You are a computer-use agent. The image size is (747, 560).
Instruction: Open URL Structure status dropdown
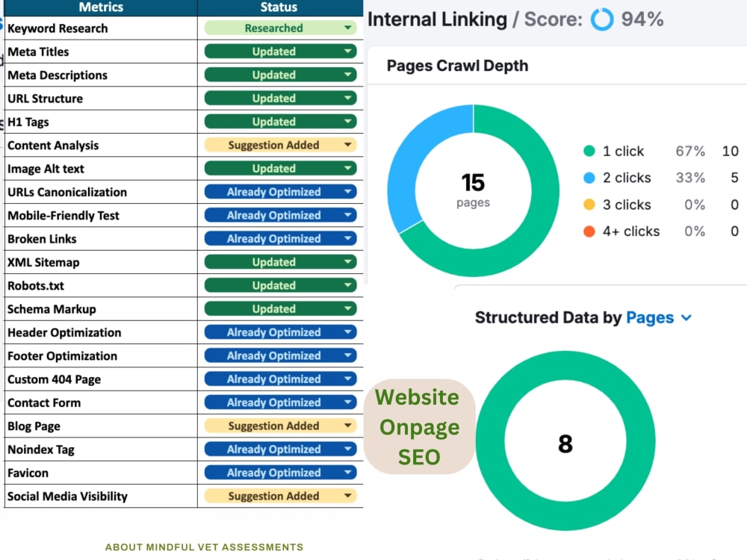pos(281,98)
